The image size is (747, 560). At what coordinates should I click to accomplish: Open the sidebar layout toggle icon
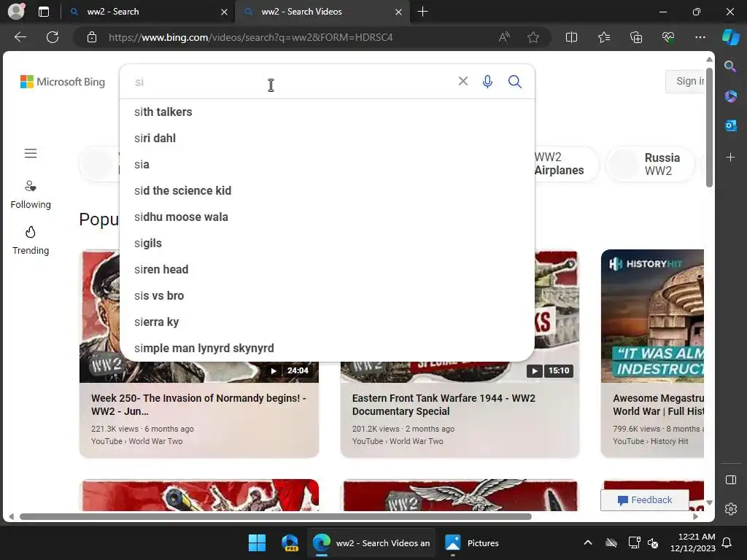point(730,480)
